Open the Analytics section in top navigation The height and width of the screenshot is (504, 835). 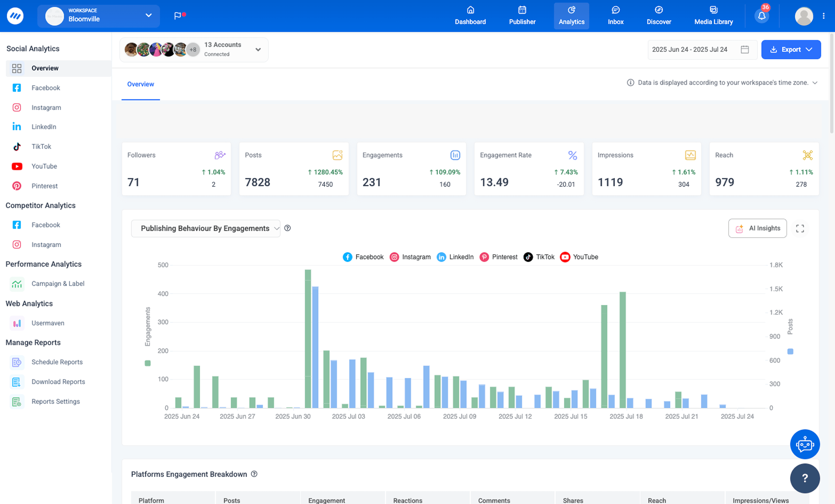[571, 15]
